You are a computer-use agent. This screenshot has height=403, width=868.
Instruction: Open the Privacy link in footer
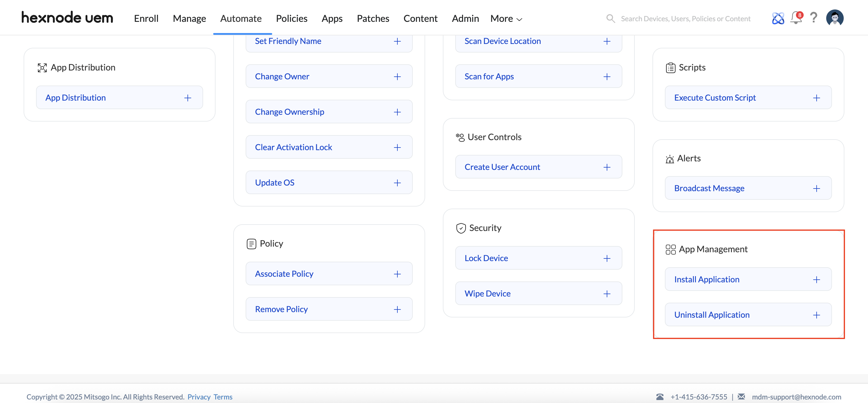pyautogui.click(x=199, y=397)
